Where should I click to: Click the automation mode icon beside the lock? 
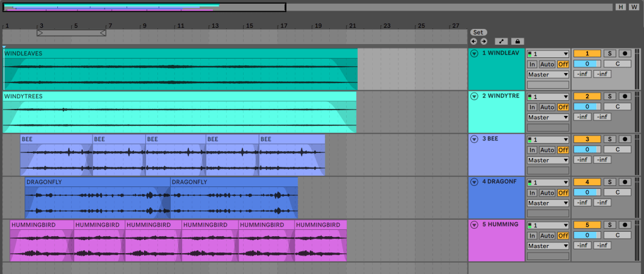pyautogui.click(x=502, y=41)
